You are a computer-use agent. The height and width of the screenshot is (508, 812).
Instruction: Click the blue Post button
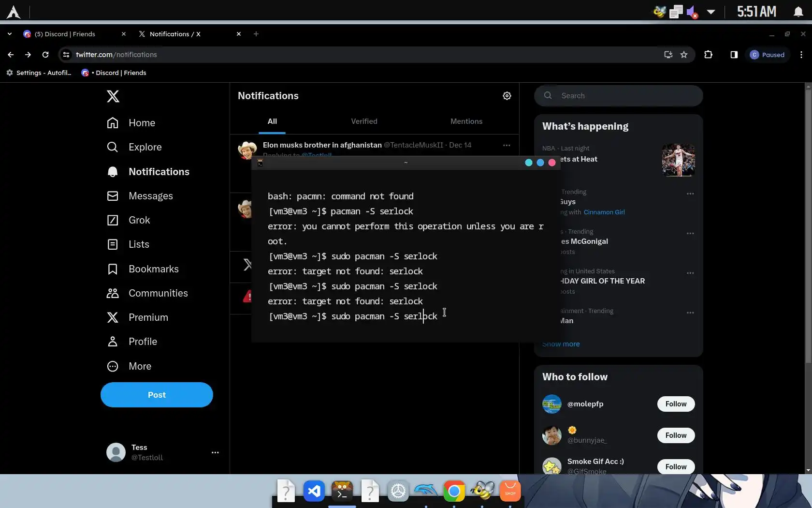pos(157,395)
